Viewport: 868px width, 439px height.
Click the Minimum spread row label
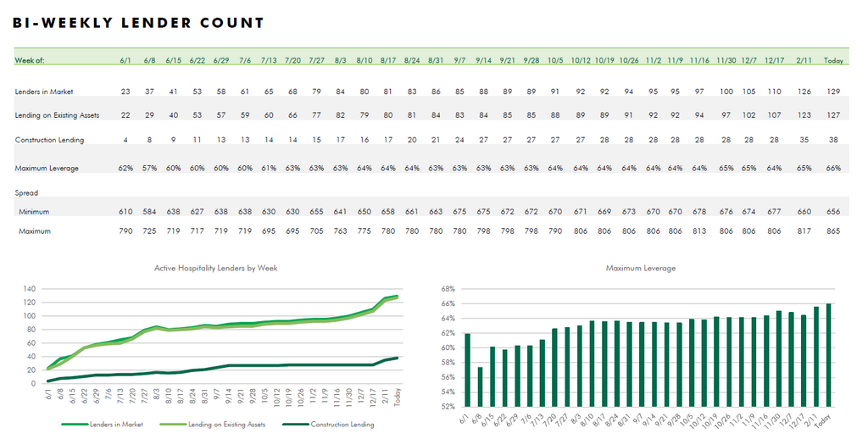click(x=35, y=212)
